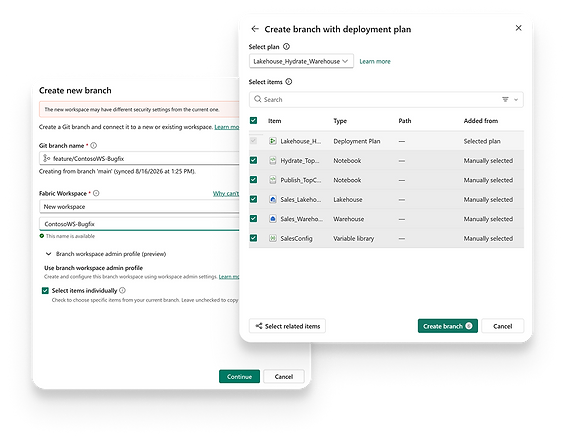This screenshot has height=441, width=565.
Task: Click the branch icon in Git branch name field
Action: [46, 158]
